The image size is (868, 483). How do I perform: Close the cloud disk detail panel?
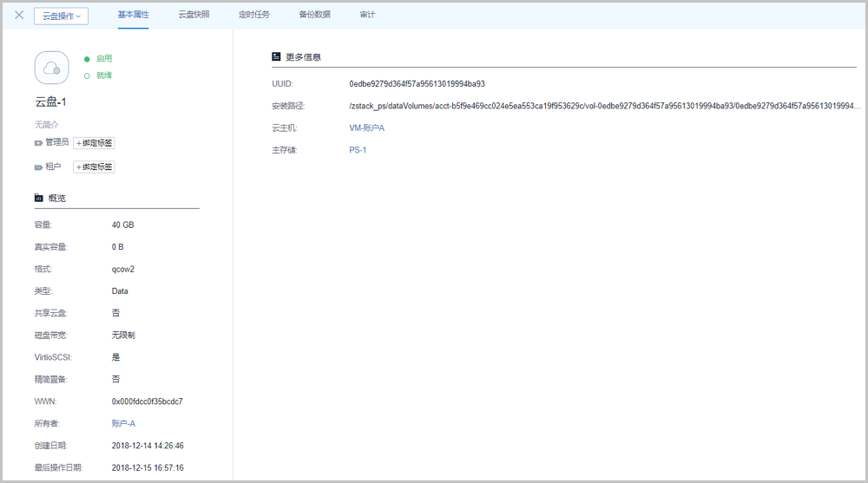[x=19, y=15]
